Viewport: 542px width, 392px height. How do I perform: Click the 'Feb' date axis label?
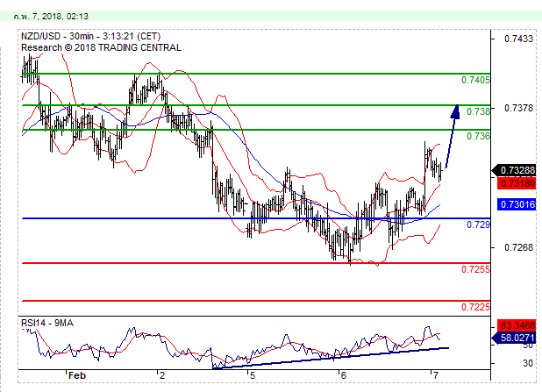coord(76,375)
